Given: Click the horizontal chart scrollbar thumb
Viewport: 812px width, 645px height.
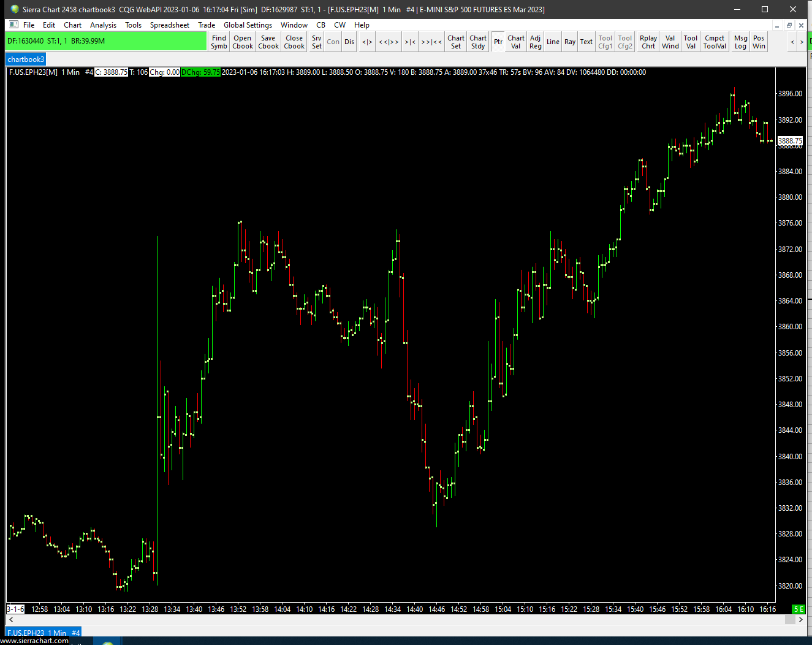Looking at the screenshot, I should [x=791, y=620].
